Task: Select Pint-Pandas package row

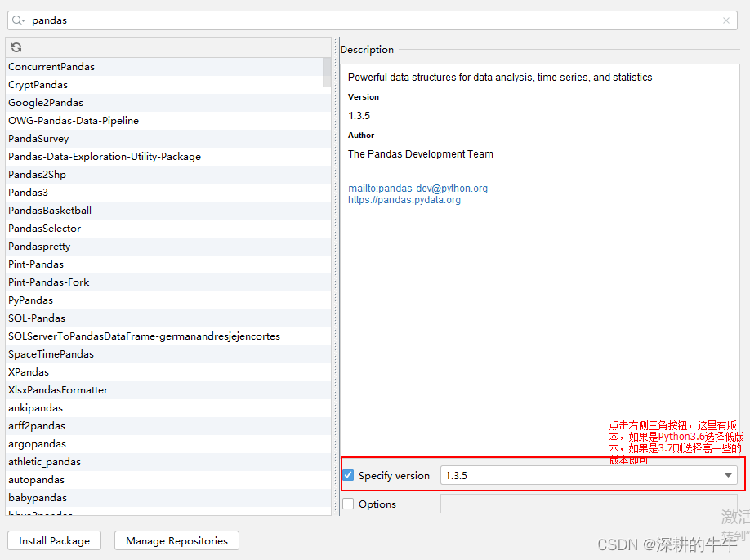Action: pos(168,264)
